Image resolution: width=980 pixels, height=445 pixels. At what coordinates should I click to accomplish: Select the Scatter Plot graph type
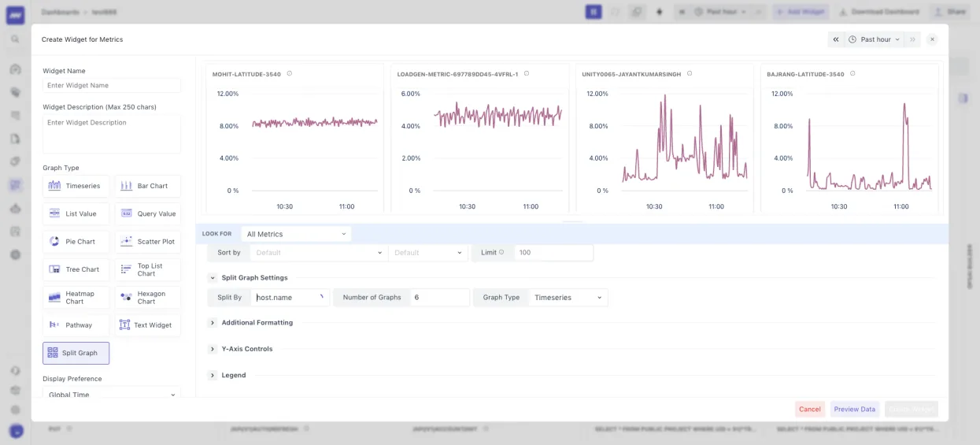click(x=148, y=242)
